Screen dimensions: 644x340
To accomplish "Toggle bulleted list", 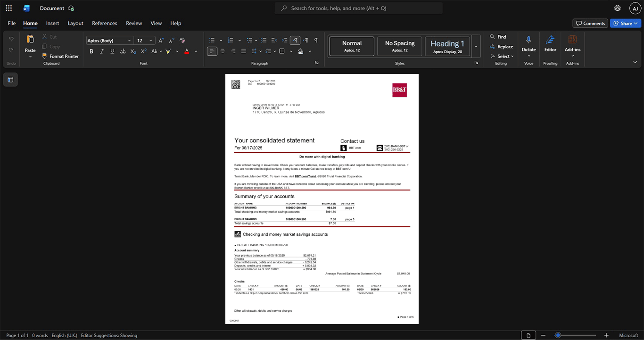I will tap(212, 41).
